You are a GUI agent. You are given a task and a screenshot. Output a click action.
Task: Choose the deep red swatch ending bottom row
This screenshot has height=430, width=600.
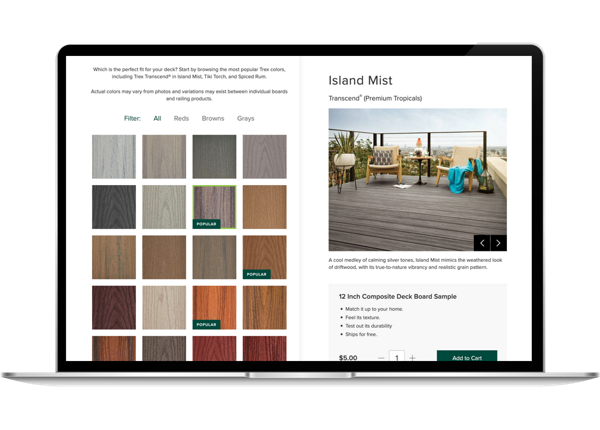click(x=264, y=349)
